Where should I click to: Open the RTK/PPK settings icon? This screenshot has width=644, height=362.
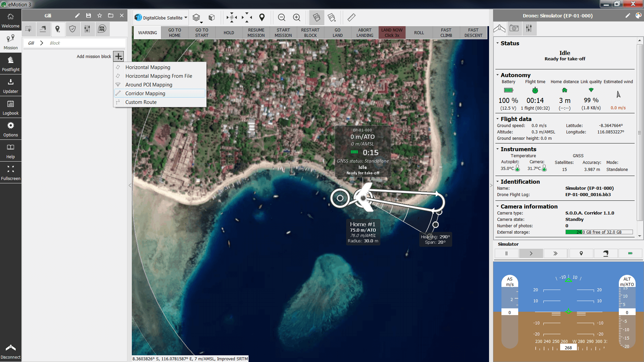102,29
